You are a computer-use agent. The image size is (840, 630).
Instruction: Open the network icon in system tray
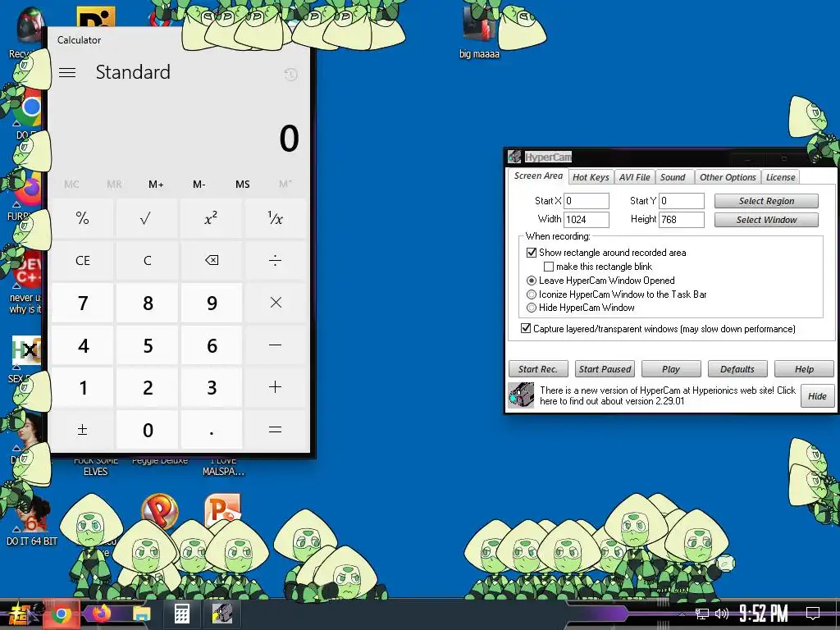702,614
